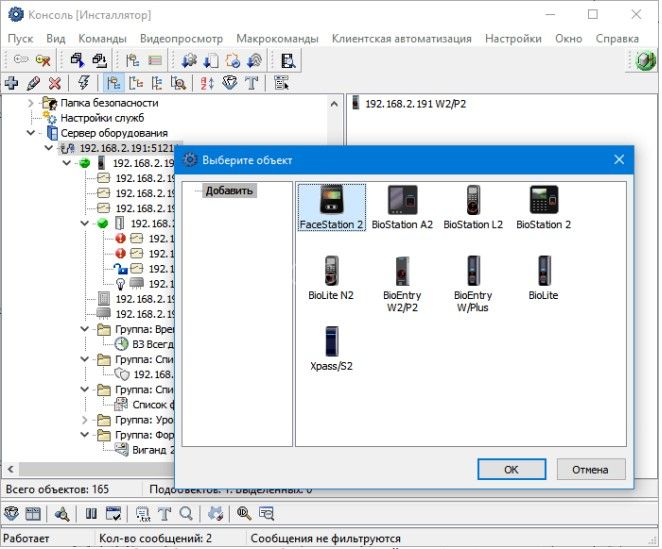Confirm selection with OK button
The height and width of the screenshot is (549, 662).
coord(511,469)
